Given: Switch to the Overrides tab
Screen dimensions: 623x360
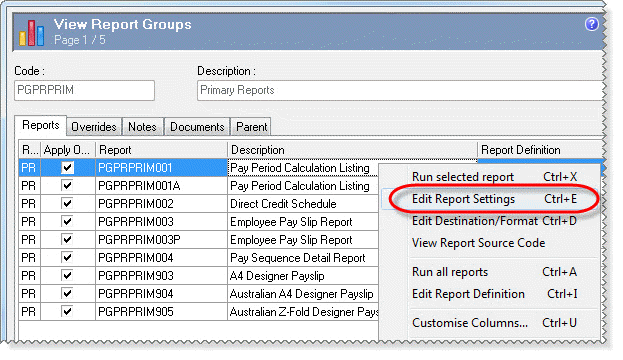Looking at the screenshot, I should click(x=94, y=127).
